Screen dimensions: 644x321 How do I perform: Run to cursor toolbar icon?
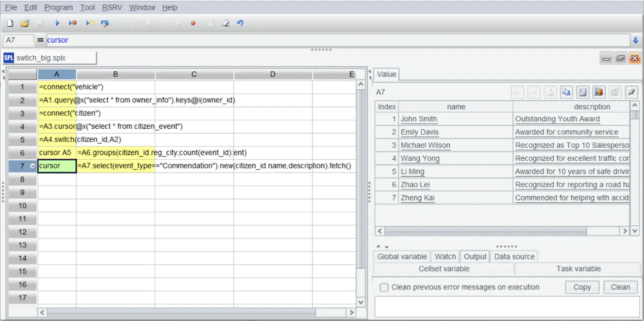89,23
